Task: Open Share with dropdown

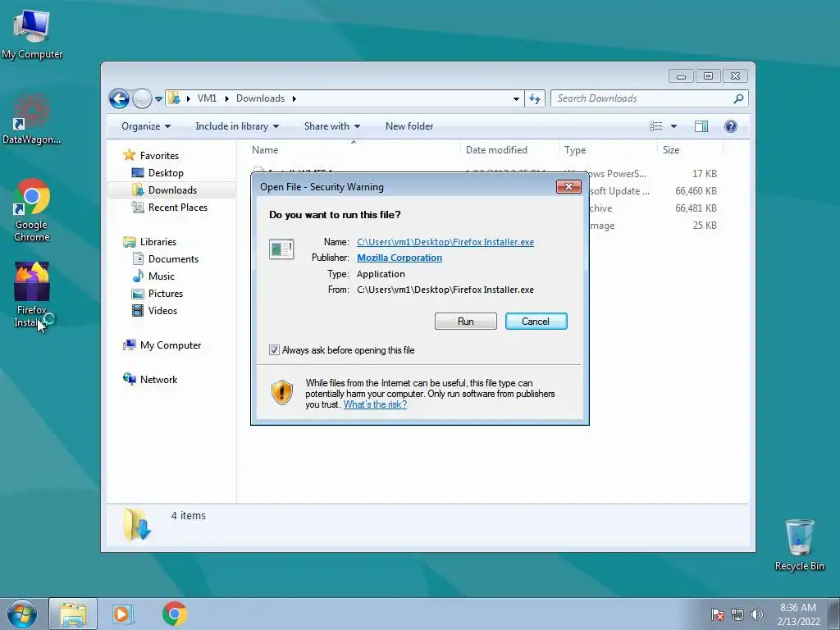Action: 332,126
